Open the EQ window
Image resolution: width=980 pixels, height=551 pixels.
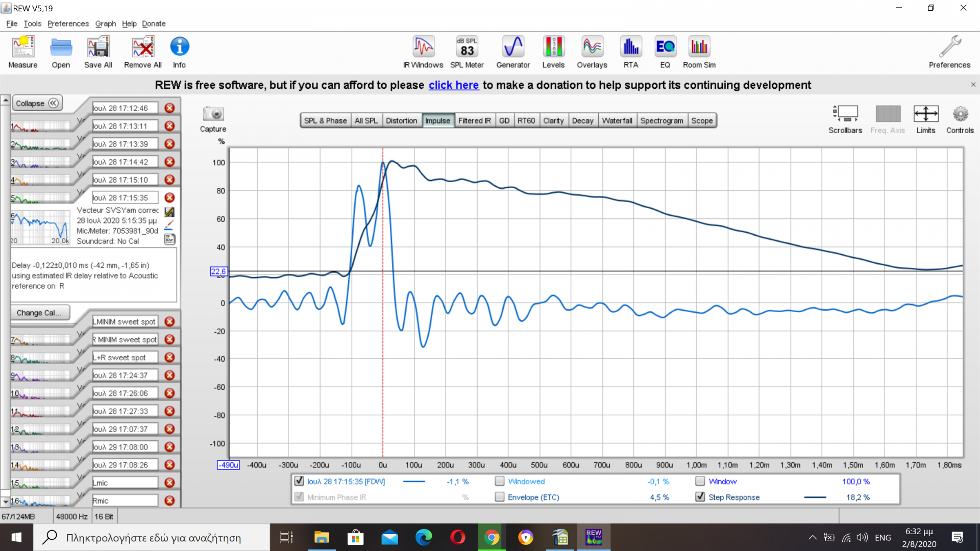665,52
